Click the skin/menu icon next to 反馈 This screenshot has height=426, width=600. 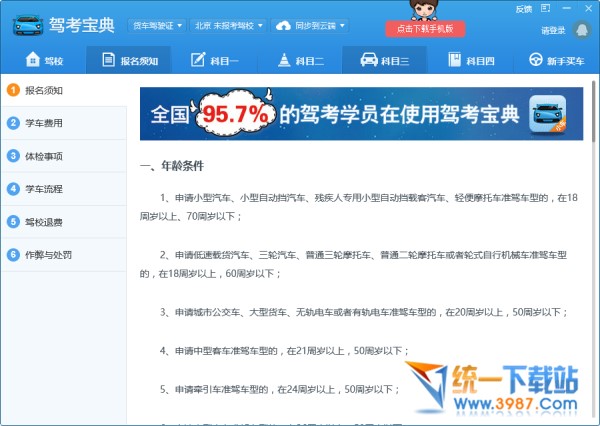click(546, 8)
